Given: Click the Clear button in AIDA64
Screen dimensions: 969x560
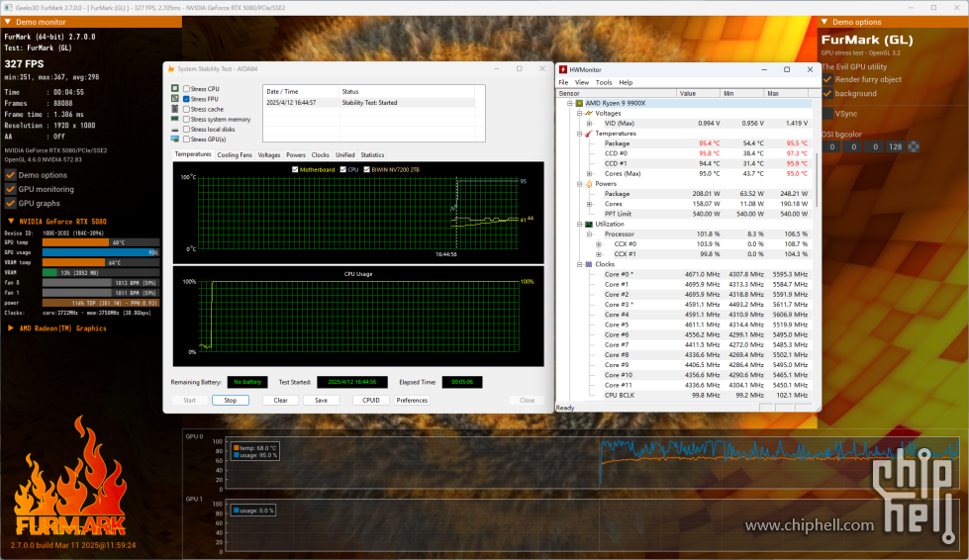Looking at the screenshot, I should 280,400.
